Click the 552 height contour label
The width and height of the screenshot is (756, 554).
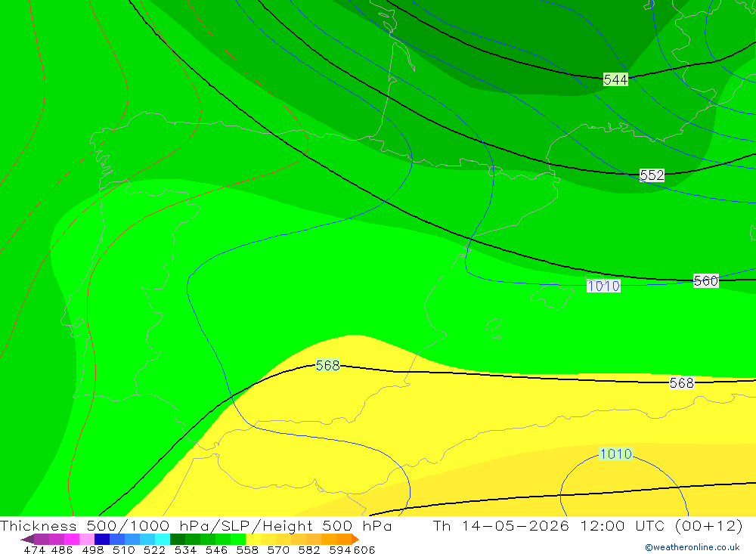652,175
